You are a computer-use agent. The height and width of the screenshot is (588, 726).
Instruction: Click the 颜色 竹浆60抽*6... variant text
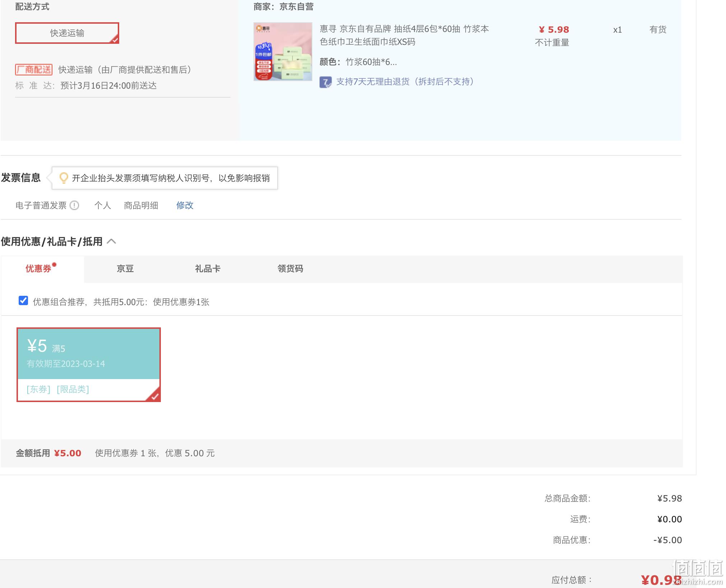358,62
